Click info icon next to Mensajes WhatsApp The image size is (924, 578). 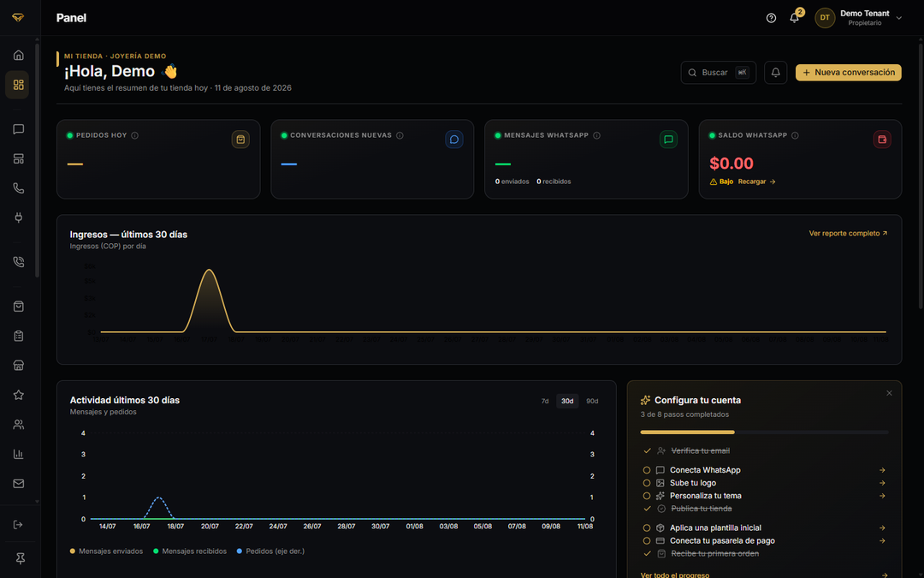[x=596, y=135]
